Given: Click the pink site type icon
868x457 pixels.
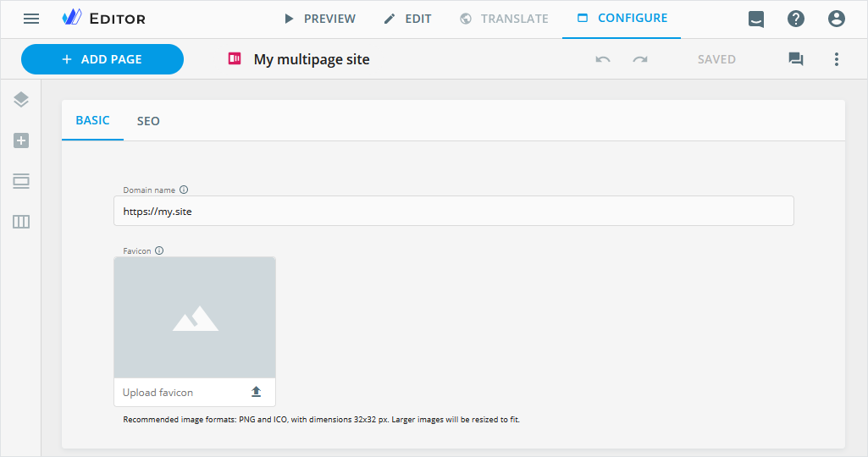Looking at the screenshot, I should (x=235, y=58).
